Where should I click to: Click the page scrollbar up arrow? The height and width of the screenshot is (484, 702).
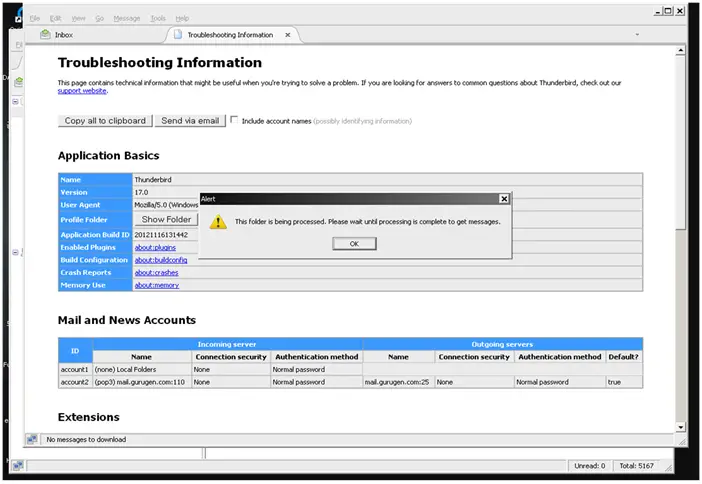(x=681, y=50)
